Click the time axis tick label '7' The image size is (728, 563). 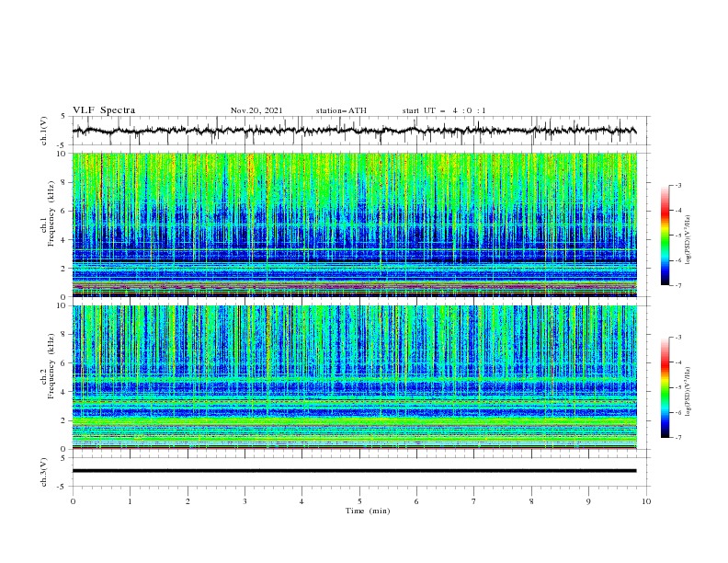tap(474, 501)
